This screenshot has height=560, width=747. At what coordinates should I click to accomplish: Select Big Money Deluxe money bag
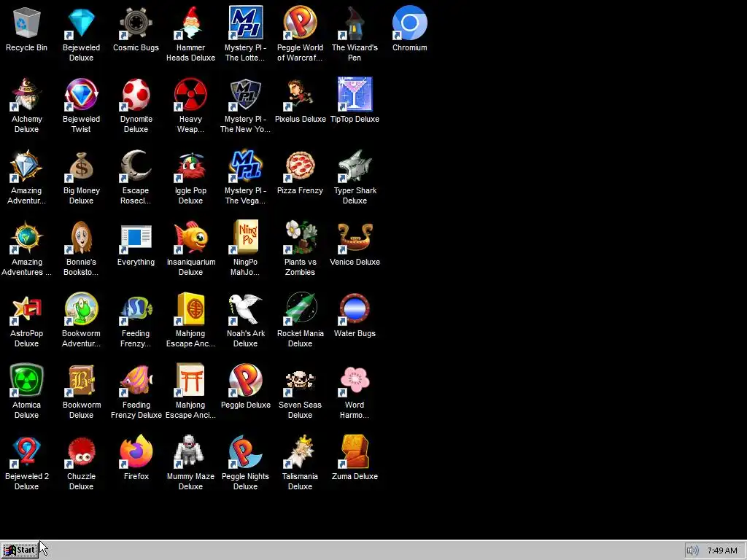82,166
